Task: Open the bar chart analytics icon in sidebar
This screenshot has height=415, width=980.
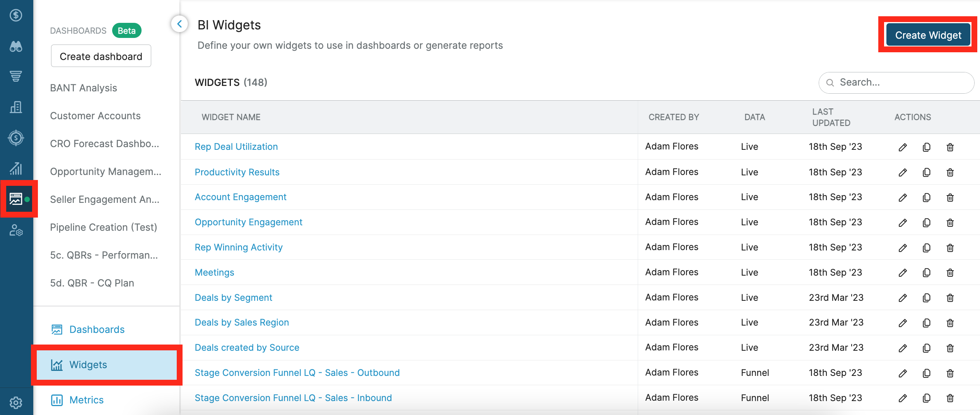Action: tap(16, 168)
